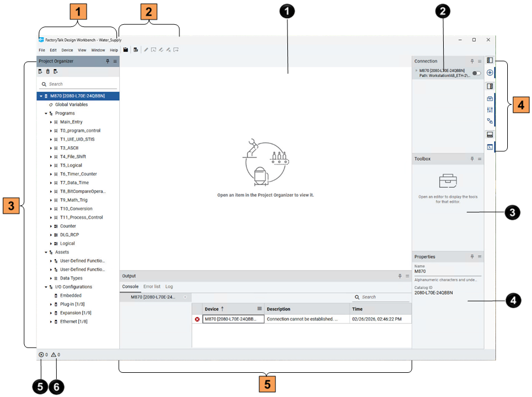Switch to the Log tab

(169, 287)
